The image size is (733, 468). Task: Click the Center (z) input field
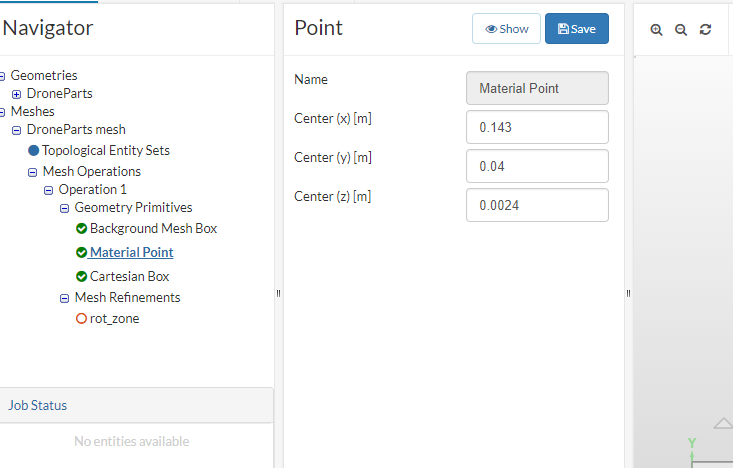click(537, 205)
